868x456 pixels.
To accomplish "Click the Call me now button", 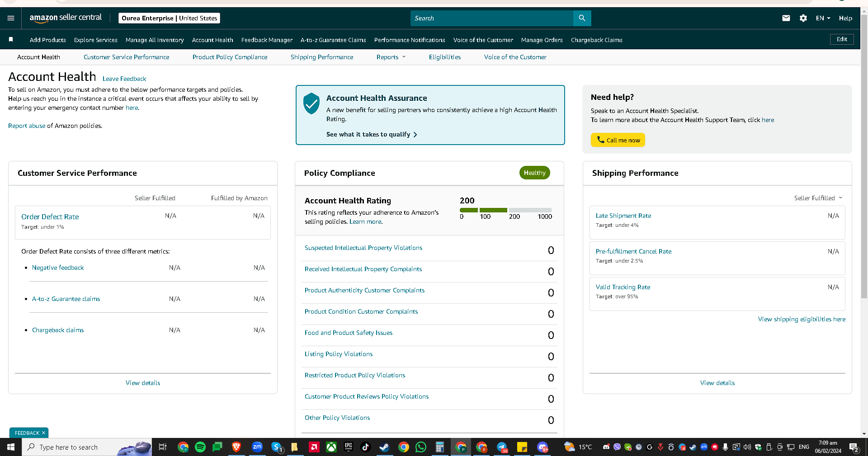I will pos(618,140).
